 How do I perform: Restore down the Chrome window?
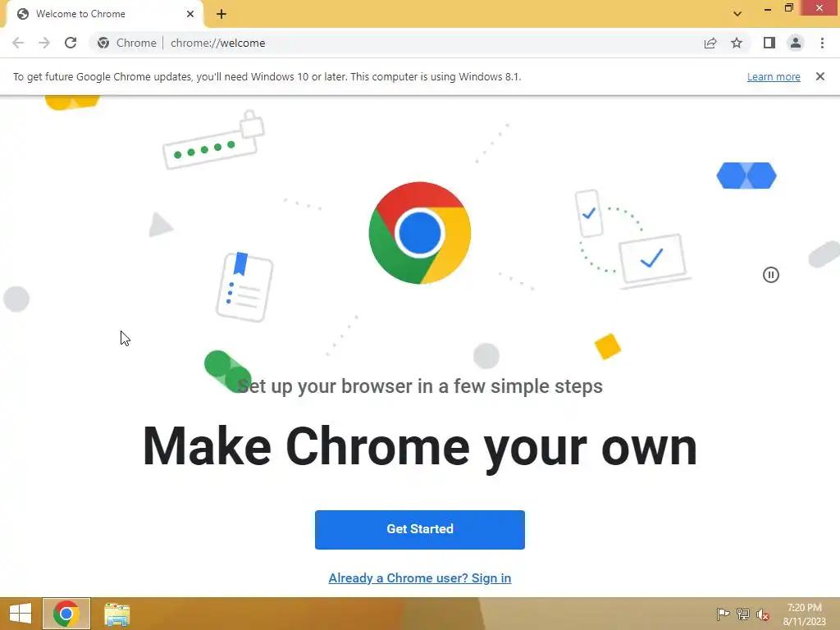pyautogui.click(x=789, y=8)
